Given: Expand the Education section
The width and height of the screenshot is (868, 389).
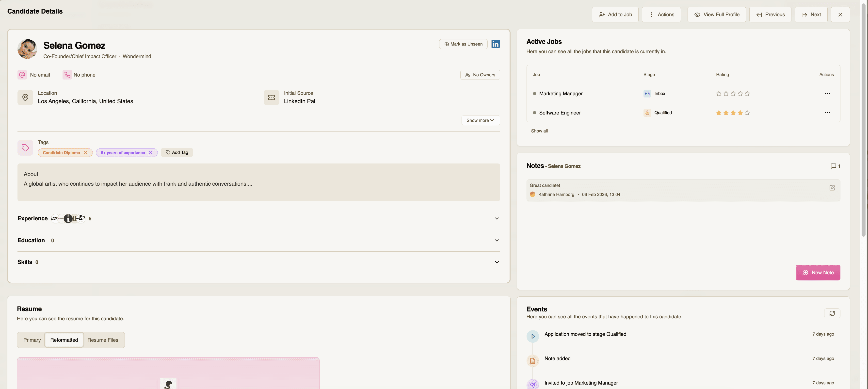Looking at the screenshot, I should [x=497, y=241].
